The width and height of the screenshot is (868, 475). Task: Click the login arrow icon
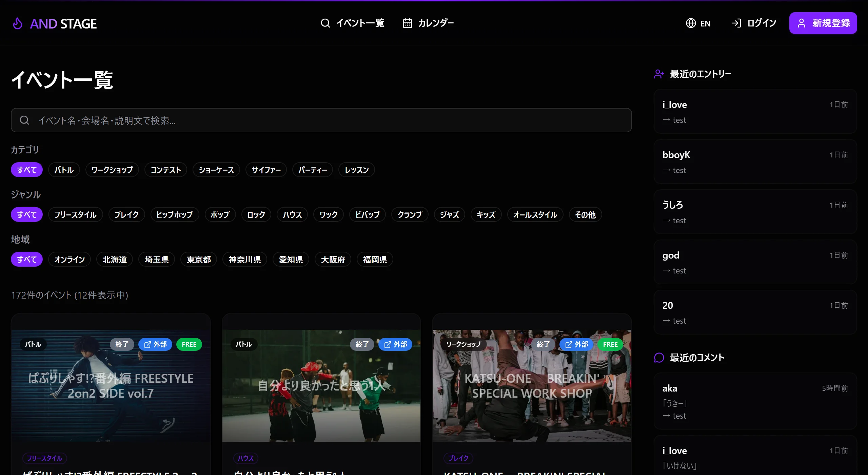(736, 23)
